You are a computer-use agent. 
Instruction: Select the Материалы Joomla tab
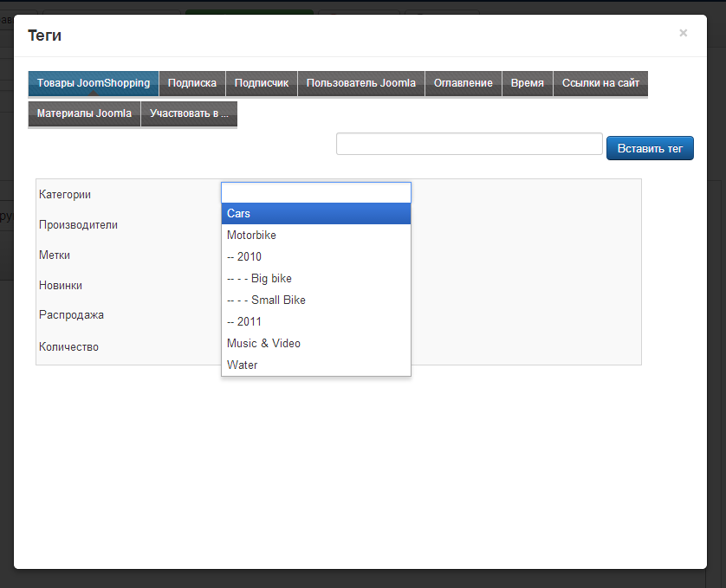tap(84, 113)
